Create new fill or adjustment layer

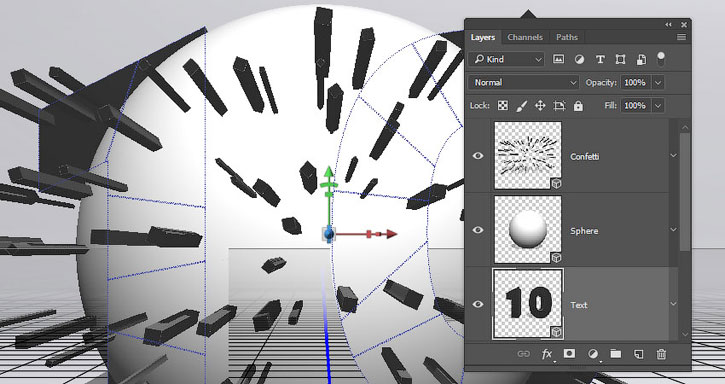593,354
